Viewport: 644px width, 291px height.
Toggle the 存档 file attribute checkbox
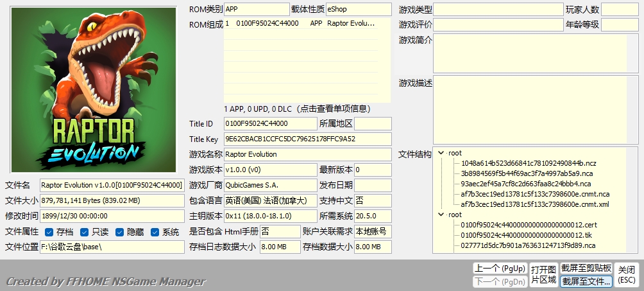(49, 232)
